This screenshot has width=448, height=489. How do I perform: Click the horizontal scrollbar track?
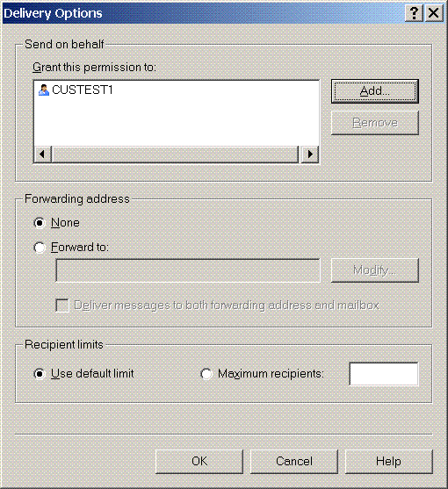(x=175, y=154)
